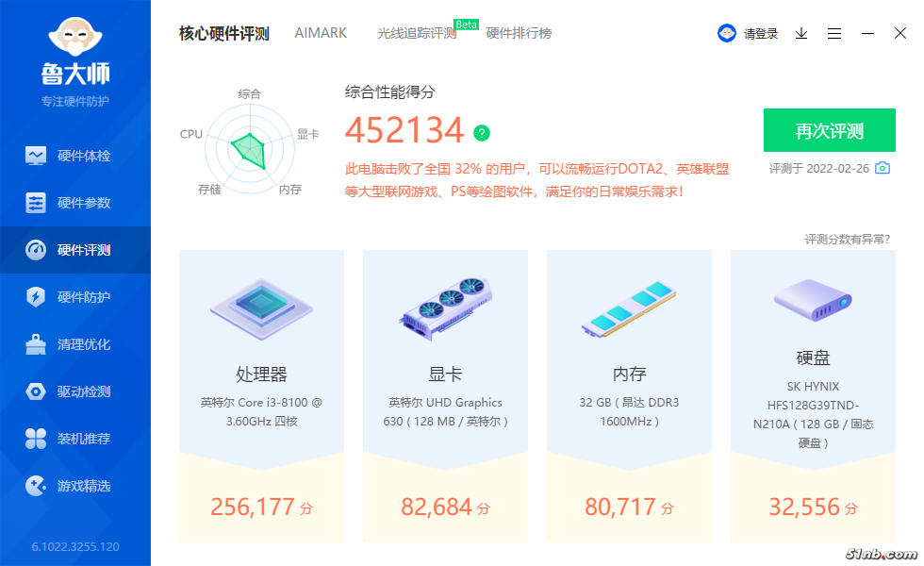Select the 清理优化 menu label
This screenshot has width=924, height=566.
(x=84, y=344)
